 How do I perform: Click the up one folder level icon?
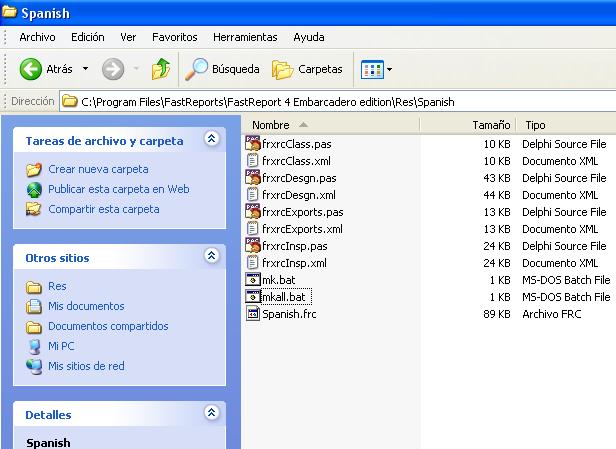pos(160,69)
